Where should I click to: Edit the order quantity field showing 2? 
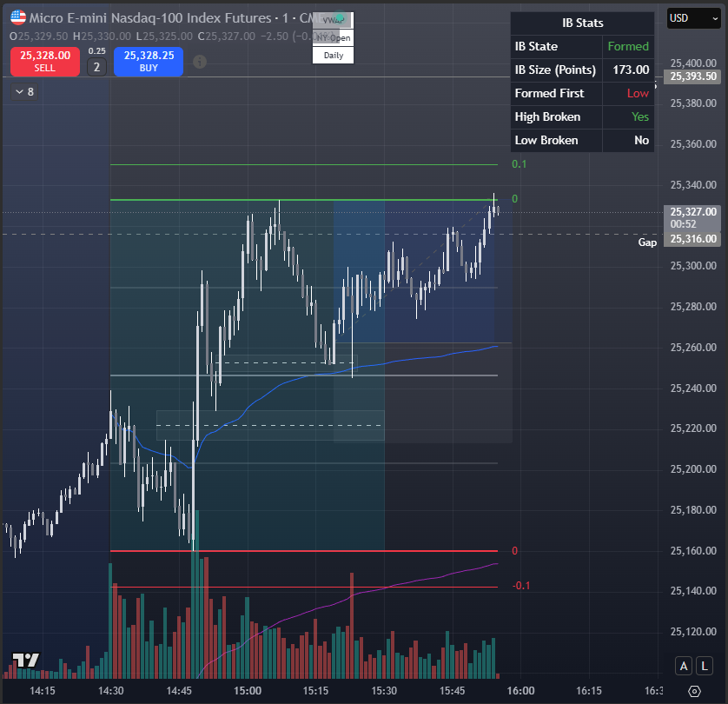tap(96, 67)
